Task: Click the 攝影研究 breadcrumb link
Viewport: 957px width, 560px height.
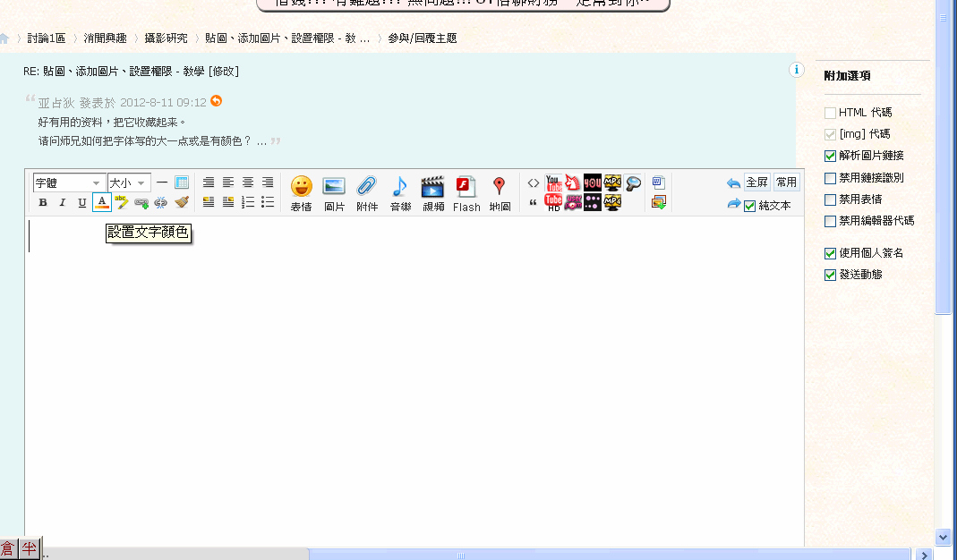Action: click(166, 38)
